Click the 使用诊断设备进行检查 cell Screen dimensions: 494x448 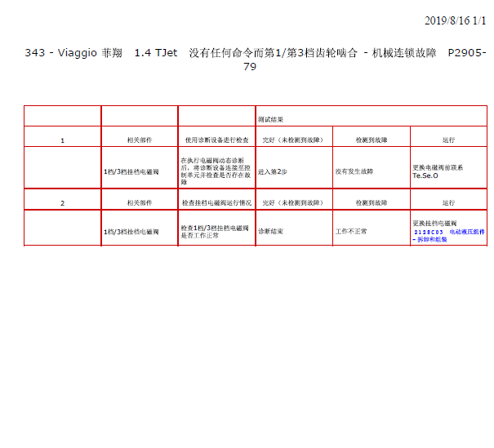tap(216, 136)
